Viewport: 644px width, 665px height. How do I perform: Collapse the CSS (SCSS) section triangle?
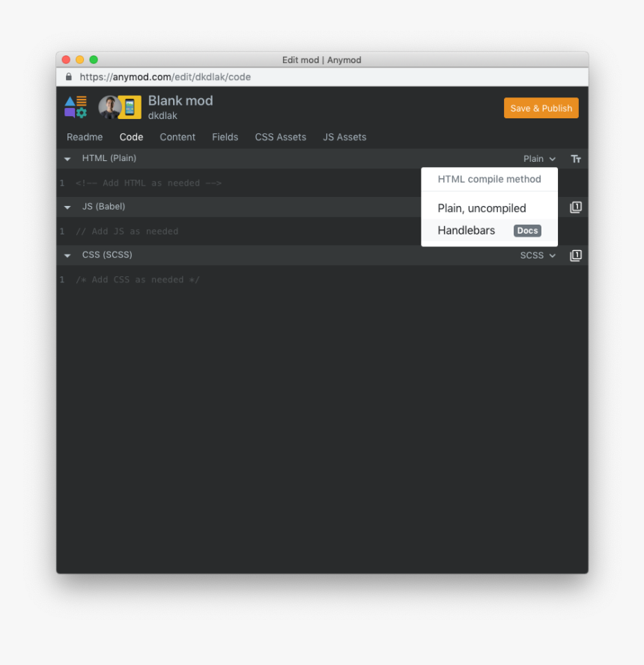point(67,255)
